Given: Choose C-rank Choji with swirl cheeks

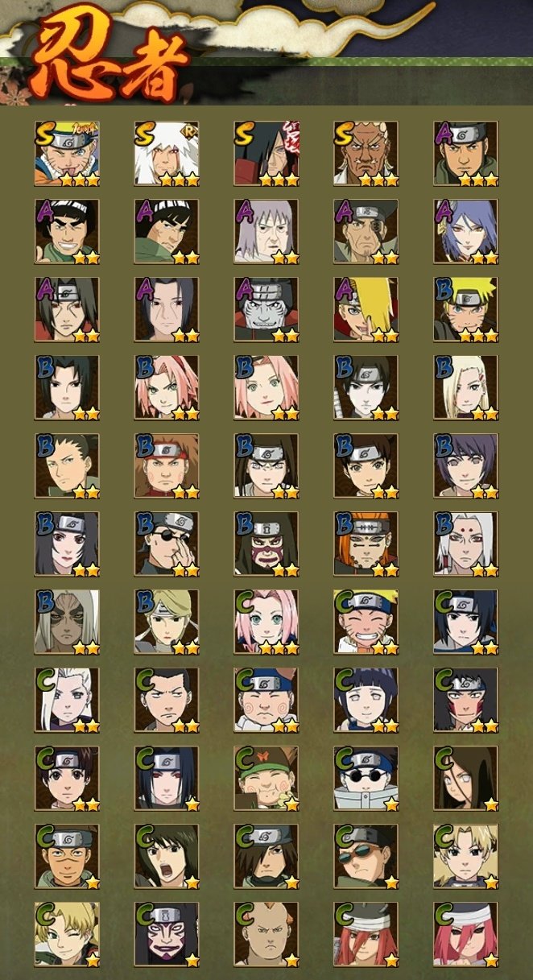Looking at the screenshot, I should point(266,701).
